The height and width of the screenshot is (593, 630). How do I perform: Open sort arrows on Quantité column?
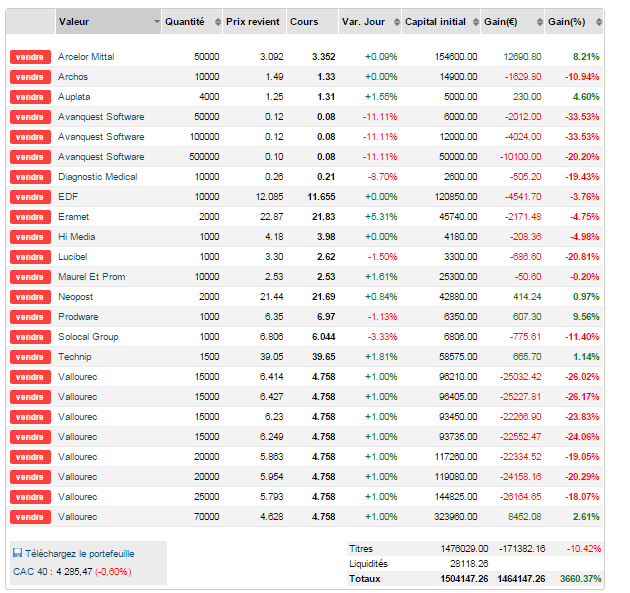215,22
